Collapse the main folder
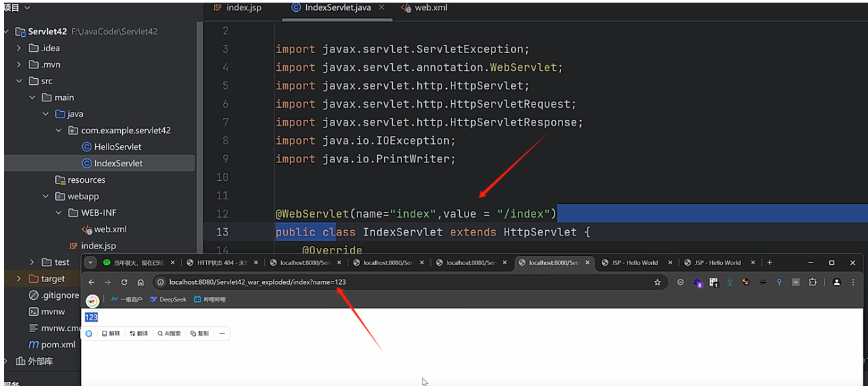 tap(32, 97)
